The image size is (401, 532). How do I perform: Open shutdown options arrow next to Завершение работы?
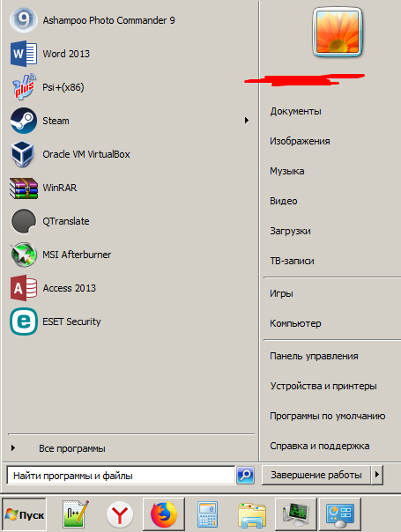click(377, 475)
